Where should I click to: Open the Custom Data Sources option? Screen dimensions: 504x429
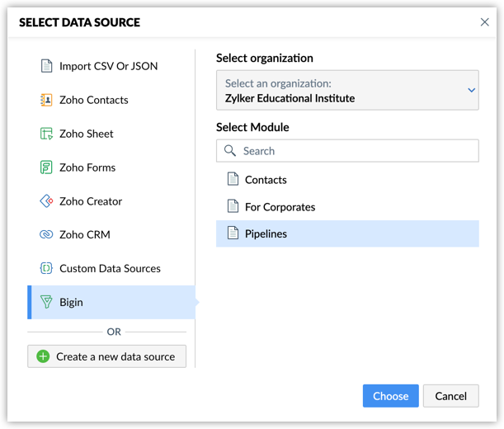click(x=111, y=268)
